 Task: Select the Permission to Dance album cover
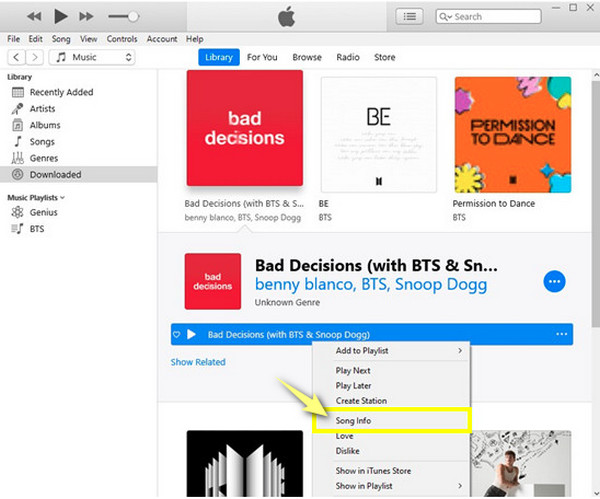pyautogui.click(x=513, y=135)
